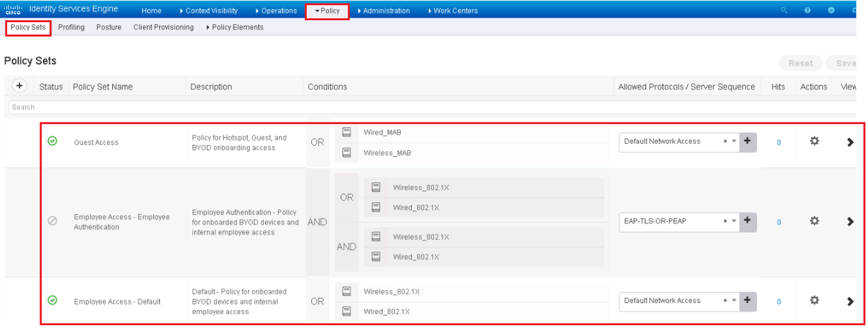Open gear actions for Employee Access - Default

814,301
